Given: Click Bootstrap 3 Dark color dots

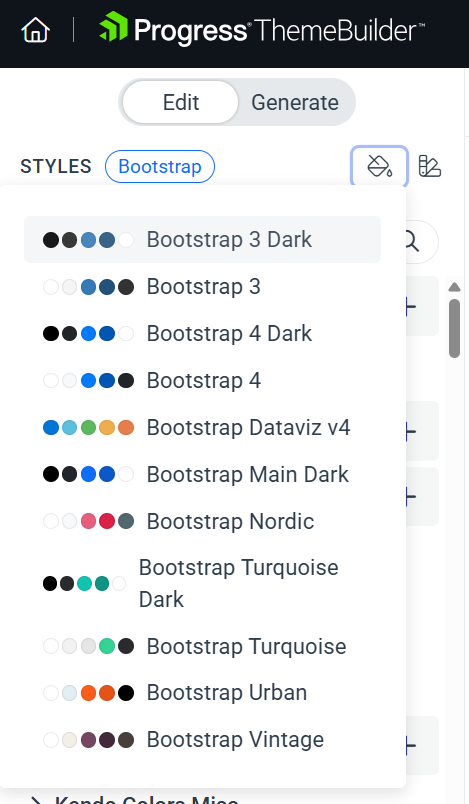Looking at the screenshot, I should [88, 240].
